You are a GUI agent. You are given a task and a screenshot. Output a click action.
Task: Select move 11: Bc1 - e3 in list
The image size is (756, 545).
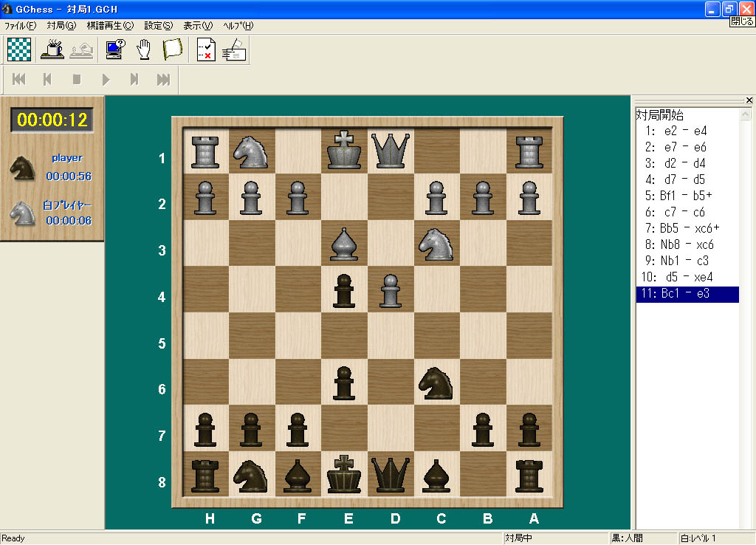[687, 294]
